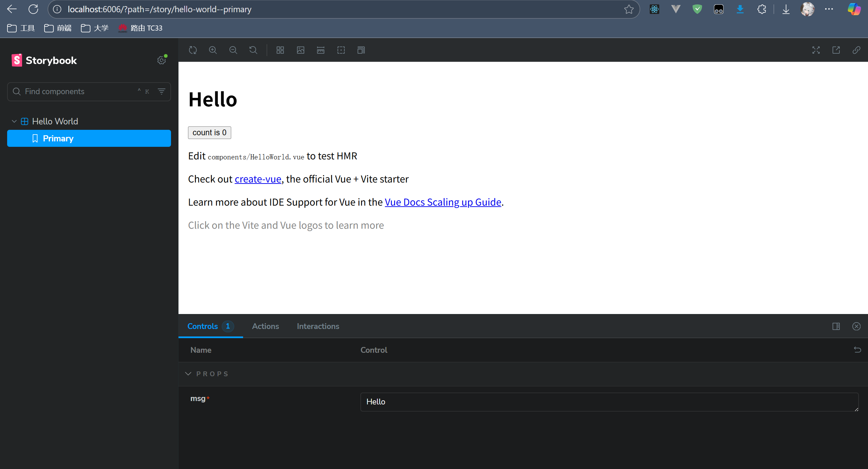Reset preview zoom level
This screenshot has height=469, width=868.
pos(253,50)
